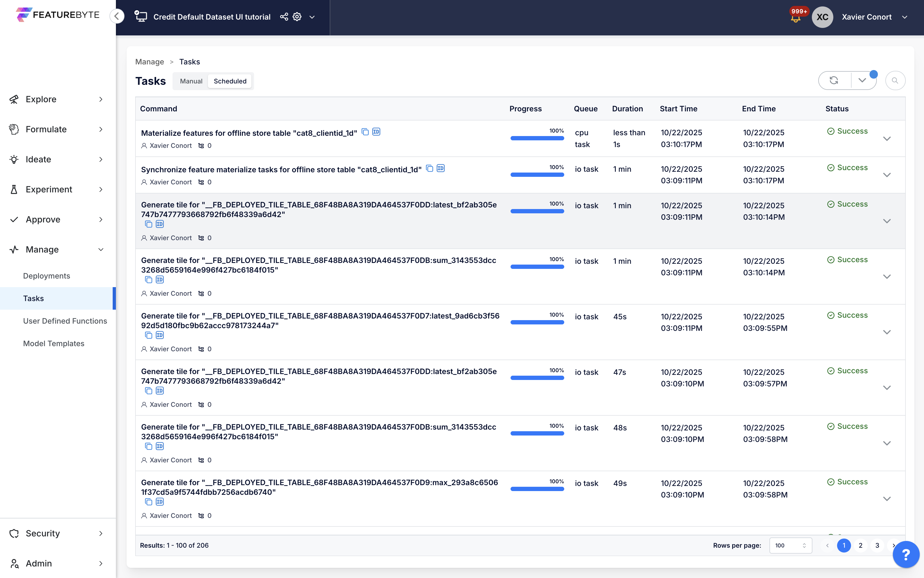924x578 pixels.
Task: Open catalog settings gear icon
Action: point(297,17)
